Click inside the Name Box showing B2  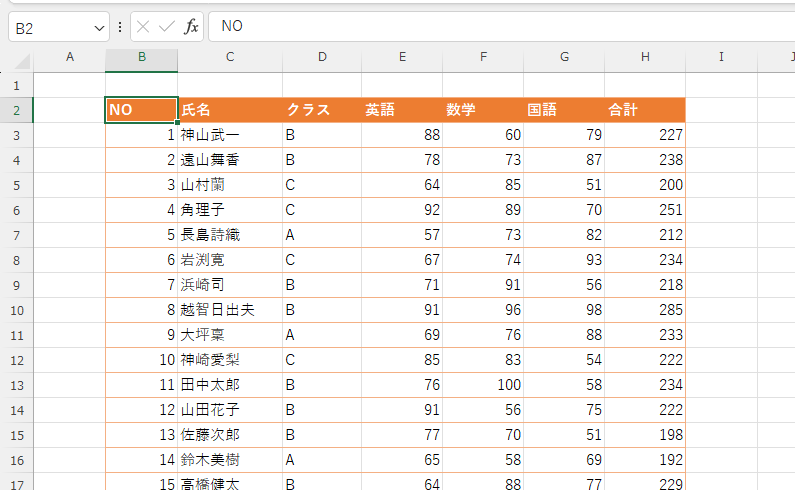(x=50, y=27)
